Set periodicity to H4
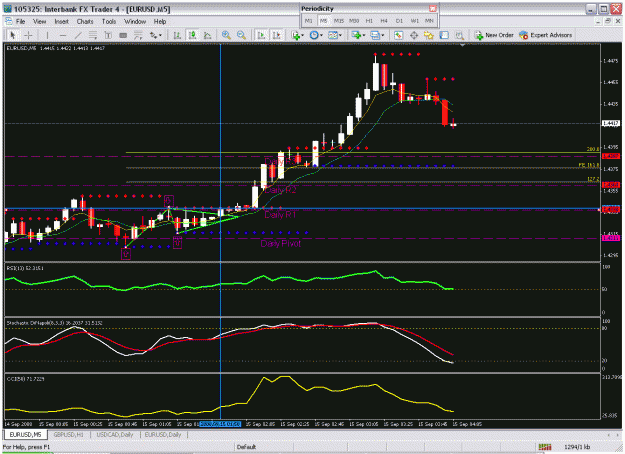This screenshot has height=454, width=625. click(x=384, y=21)
